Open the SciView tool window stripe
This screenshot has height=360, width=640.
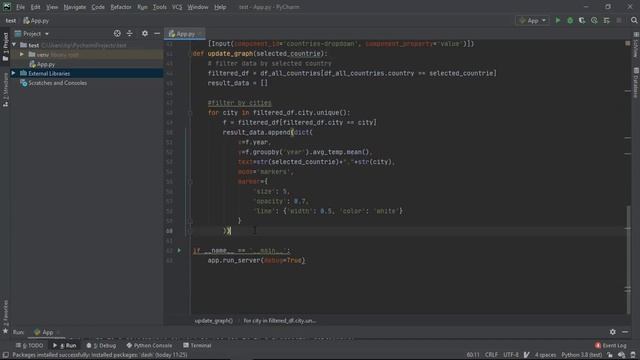click(636, 45)
